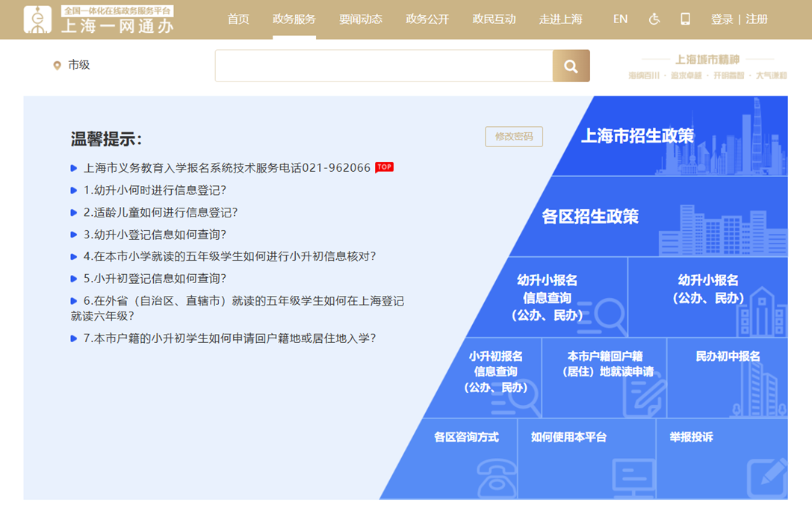This screenshot has height=508, width=812.
Task: Click the 登录 link
Action: pos(722,19)
